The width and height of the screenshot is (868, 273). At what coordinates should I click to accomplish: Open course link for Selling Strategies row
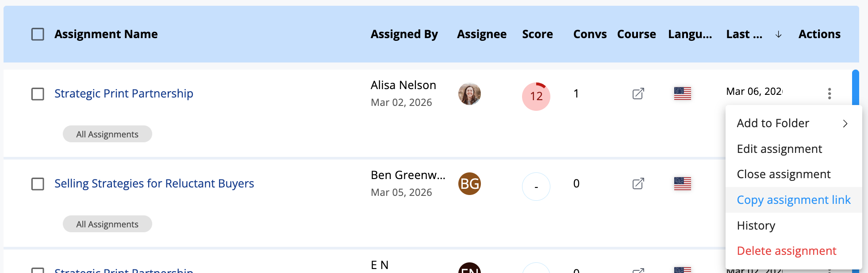point(638,183)
